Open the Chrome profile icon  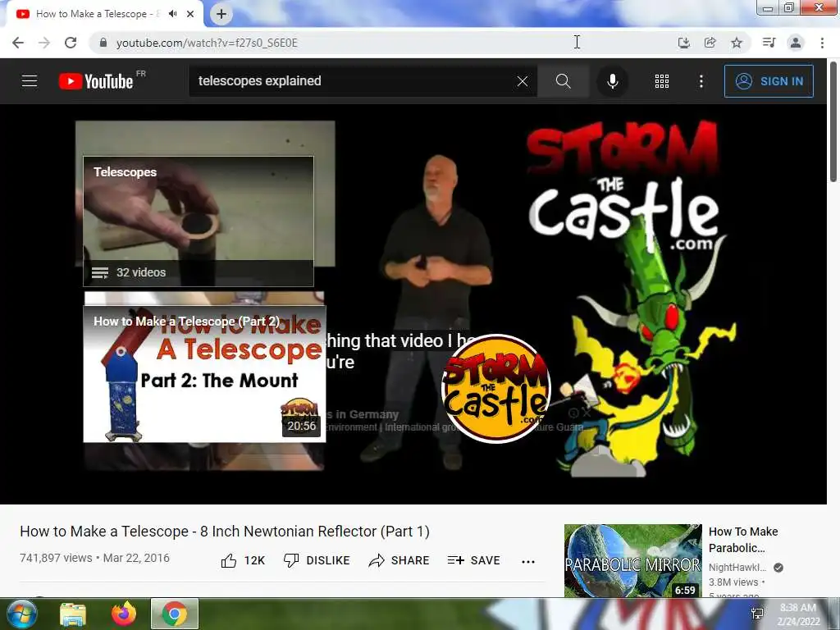coord(796,43)
